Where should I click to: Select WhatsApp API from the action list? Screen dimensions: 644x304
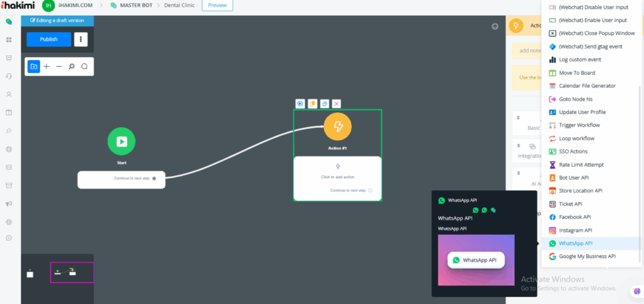(x=575, y=244)
